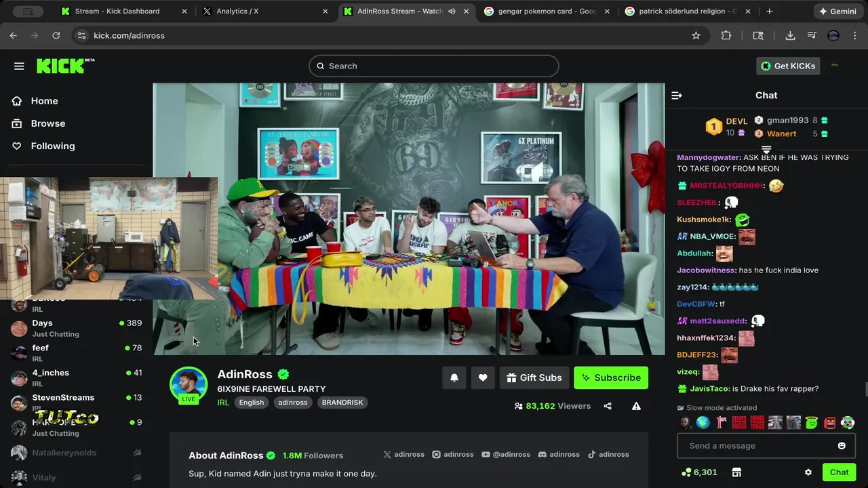Open AdinRoss Instagram link
This screenshot has width=868, height=488.
453,454
